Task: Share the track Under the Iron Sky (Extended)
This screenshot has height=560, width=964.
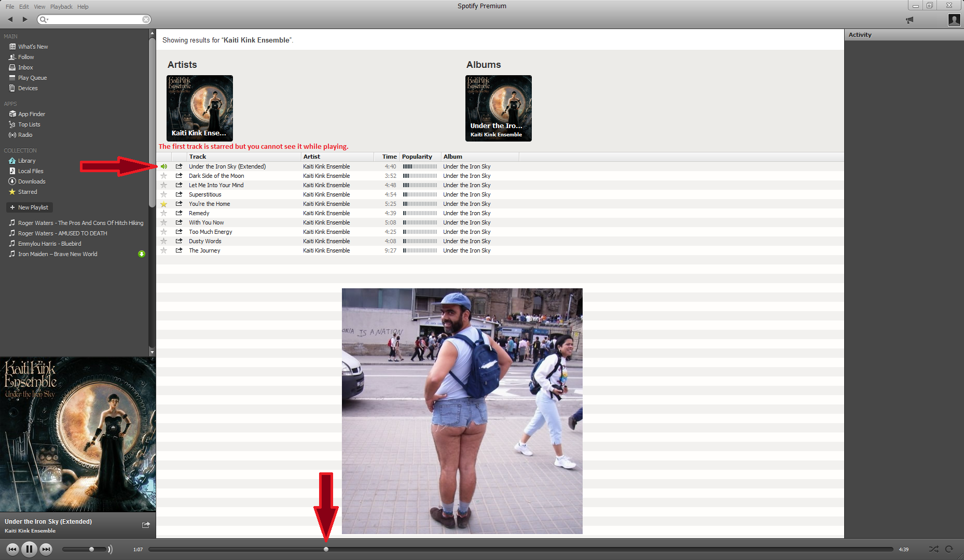Action: [179, 166]
